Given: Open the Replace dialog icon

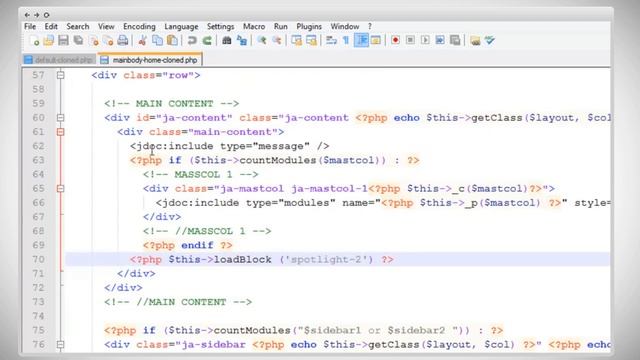Looking at the screenshot, I should pos(242,40).
